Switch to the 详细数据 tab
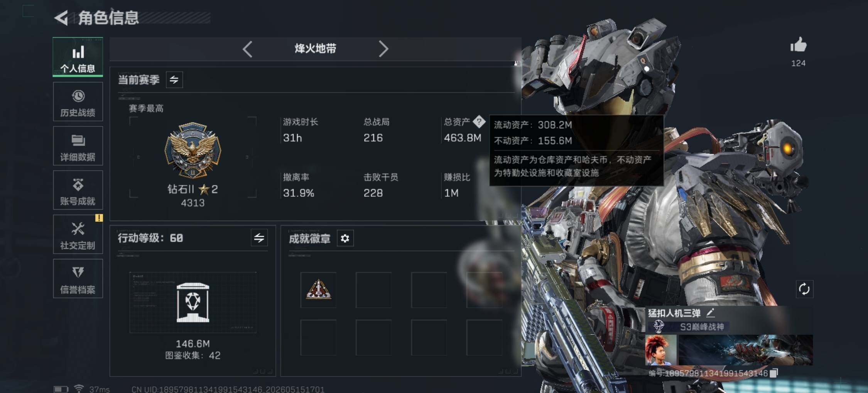Image resolution: width=868 pixels, height=393 pixels. click(x=78, y=146)
